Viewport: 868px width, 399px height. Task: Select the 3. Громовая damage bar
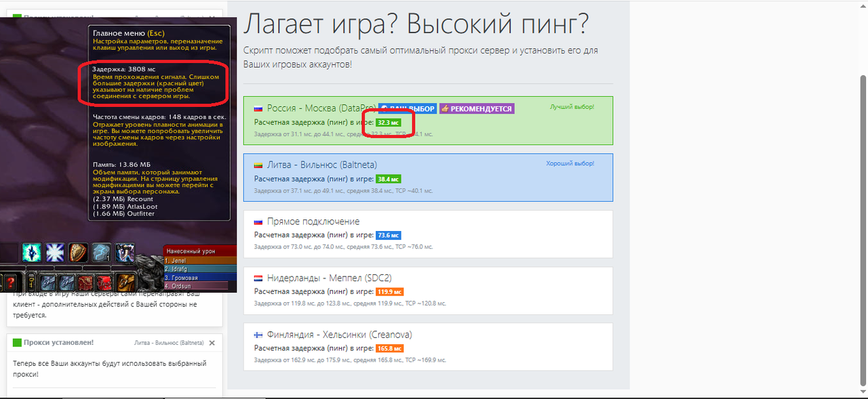tap(200, 278)
